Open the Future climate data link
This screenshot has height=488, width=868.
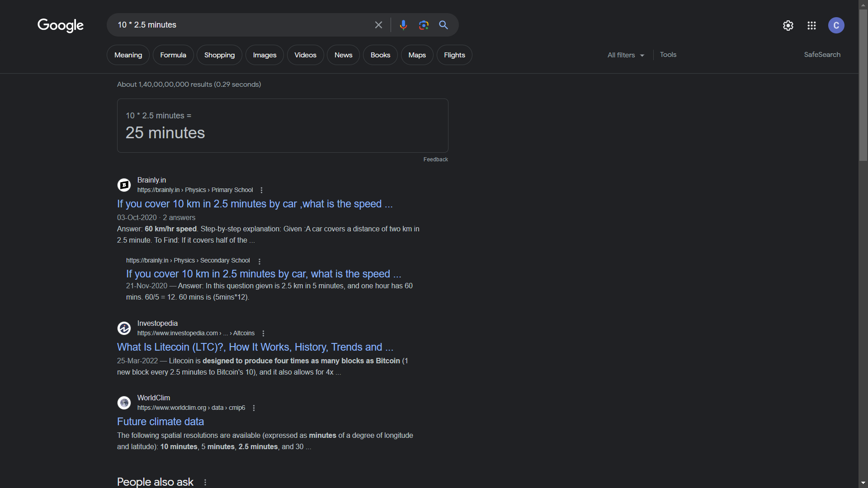(160, 422)
